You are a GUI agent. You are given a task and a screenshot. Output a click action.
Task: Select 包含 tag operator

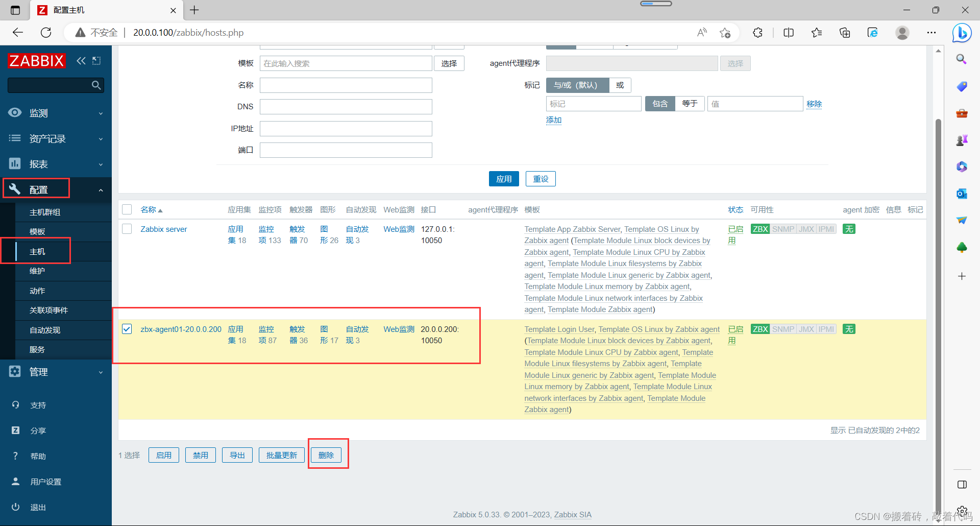pyautogui.click(x=660, y=104)
